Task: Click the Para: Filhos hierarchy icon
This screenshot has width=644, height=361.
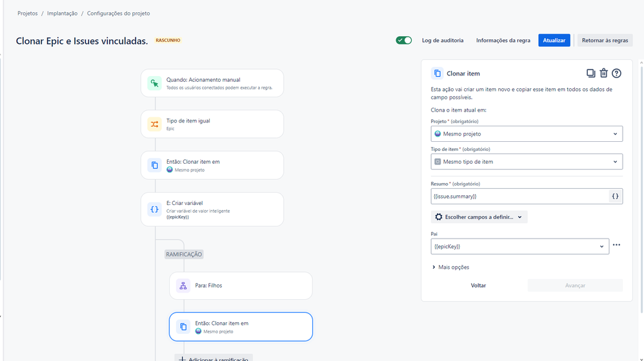Action: pyautogui.click(x=183, y=286)
